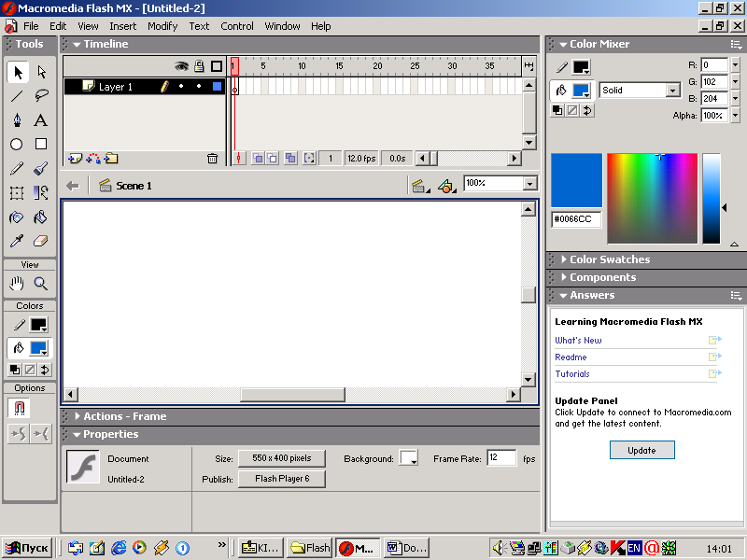Click the Update button in Answers
This screenshot has width=747, height=560.
[642, 450]
